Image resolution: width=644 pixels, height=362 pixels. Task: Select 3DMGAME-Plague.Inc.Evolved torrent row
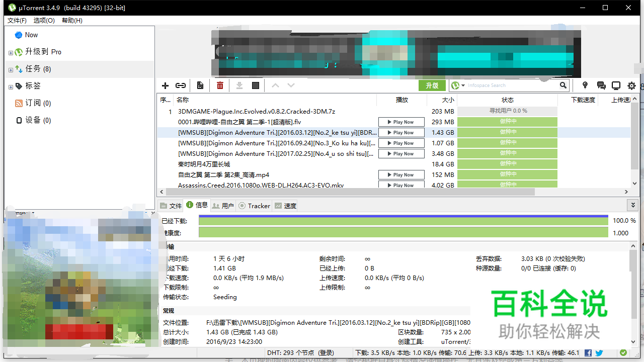tap(393, 112)
